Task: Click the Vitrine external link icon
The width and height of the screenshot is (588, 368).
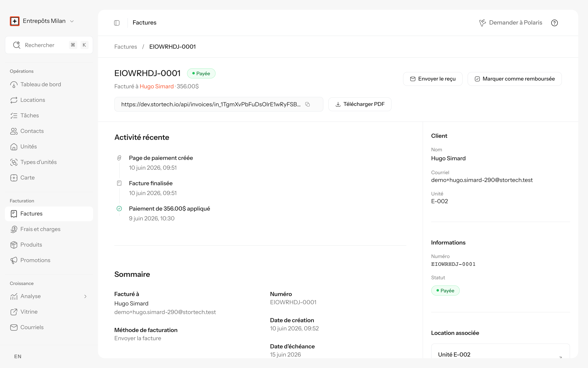Action: 14,312
